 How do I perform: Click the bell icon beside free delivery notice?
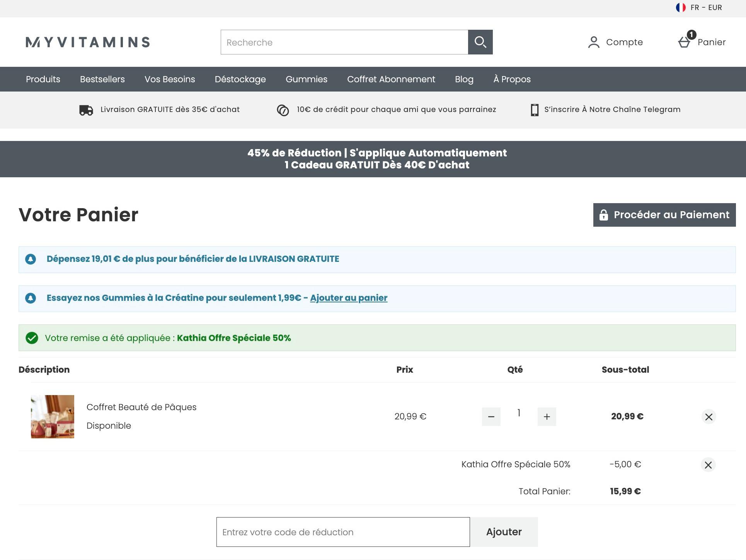click(31, 259)
